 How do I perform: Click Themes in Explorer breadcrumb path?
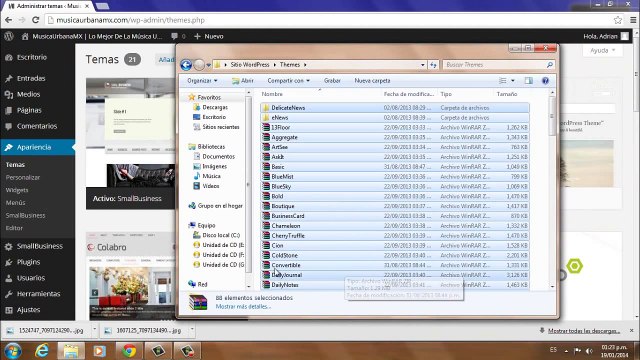(290, 65)
